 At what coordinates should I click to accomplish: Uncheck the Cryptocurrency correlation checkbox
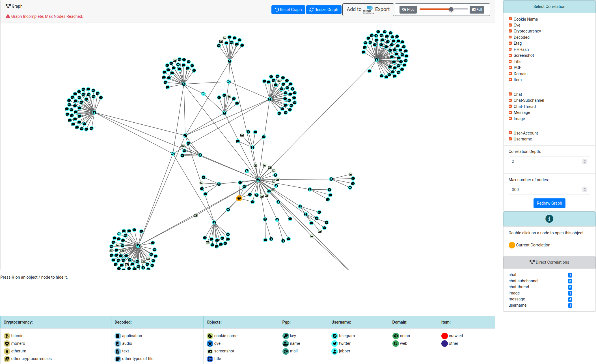click(510, 31)
